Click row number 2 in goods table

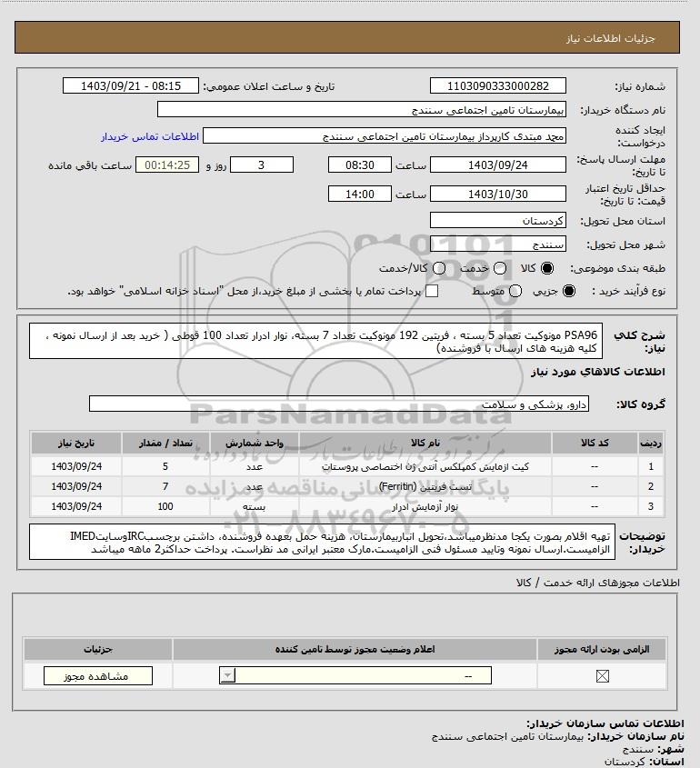click(x=651, y=486)
